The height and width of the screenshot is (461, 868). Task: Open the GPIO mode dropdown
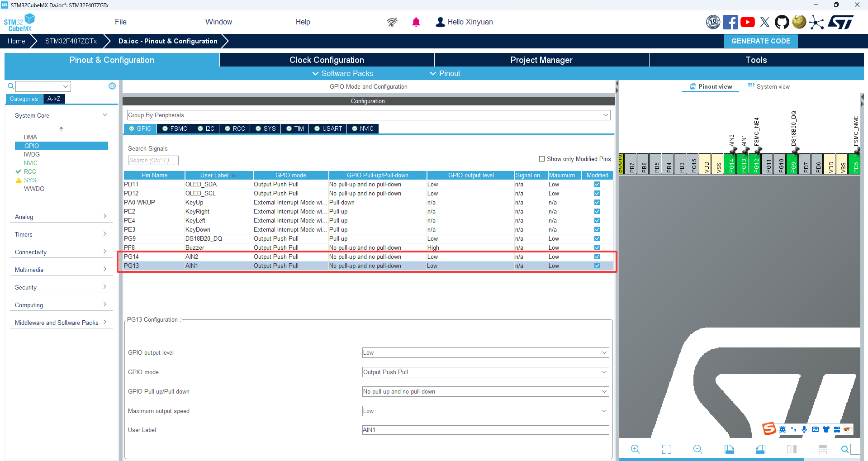[x=485, y=372]
